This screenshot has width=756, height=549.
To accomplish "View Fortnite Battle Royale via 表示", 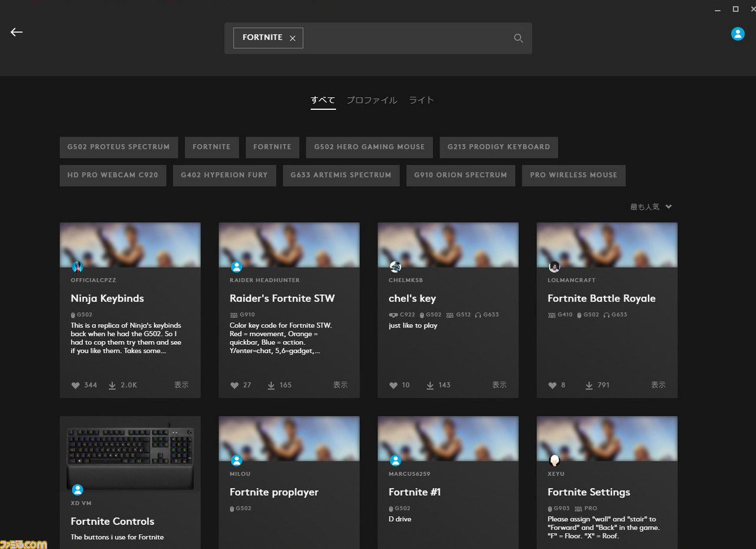I will (x=658, y=385).
